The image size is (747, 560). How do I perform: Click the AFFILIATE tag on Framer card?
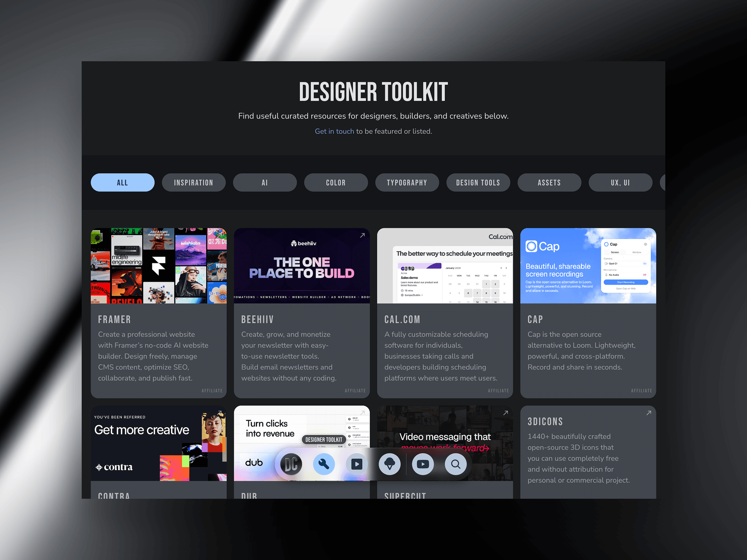click(x=212, y=391)
